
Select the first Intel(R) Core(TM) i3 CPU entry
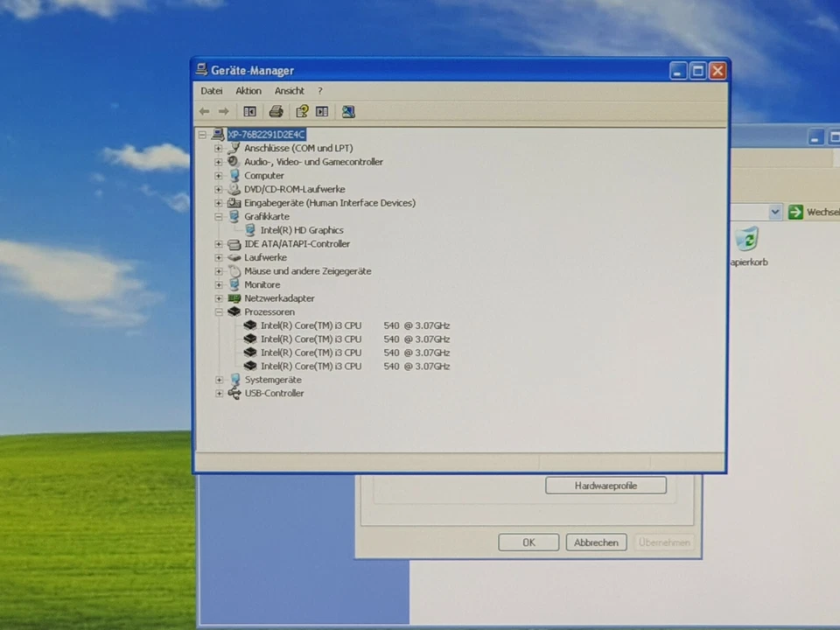click(x=354, y=325)
